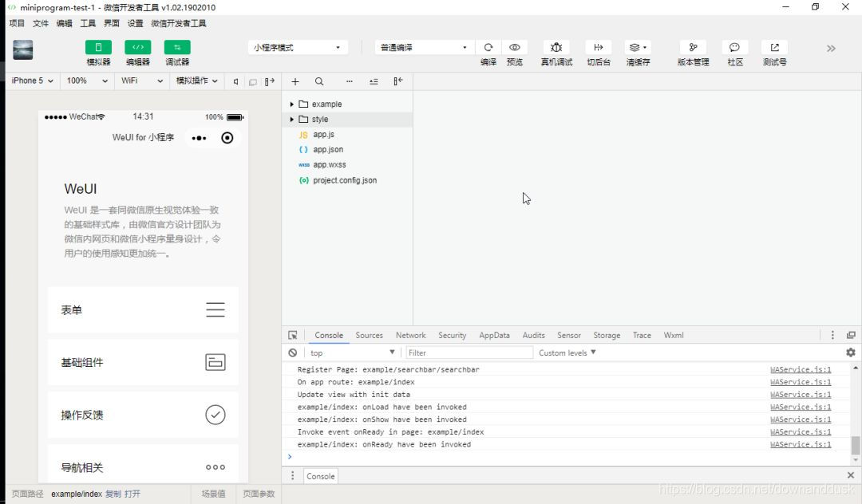Open the iPhone 5 device dropdown

click(32, 81)
